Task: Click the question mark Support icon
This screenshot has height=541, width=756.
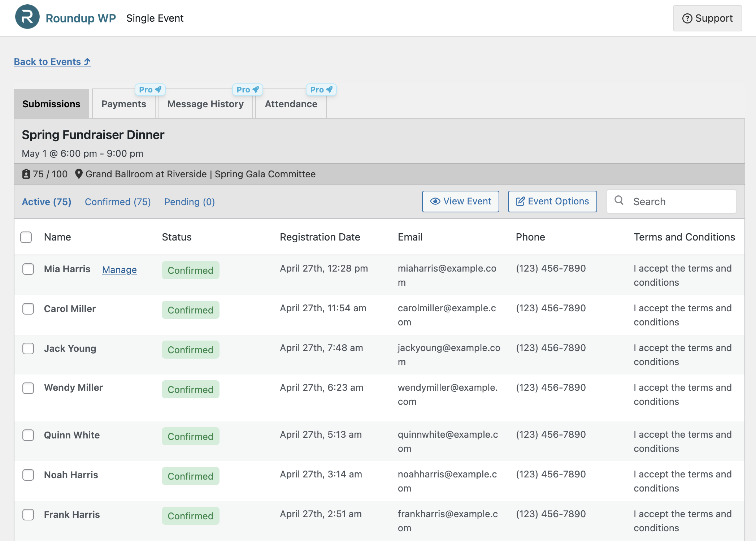Action: coord(687,18)
